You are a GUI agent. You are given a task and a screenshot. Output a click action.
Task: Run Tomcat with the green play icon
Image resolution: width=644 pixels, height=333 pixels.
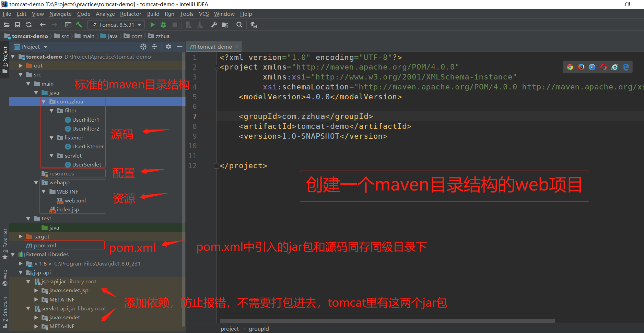tap(153, 25)
